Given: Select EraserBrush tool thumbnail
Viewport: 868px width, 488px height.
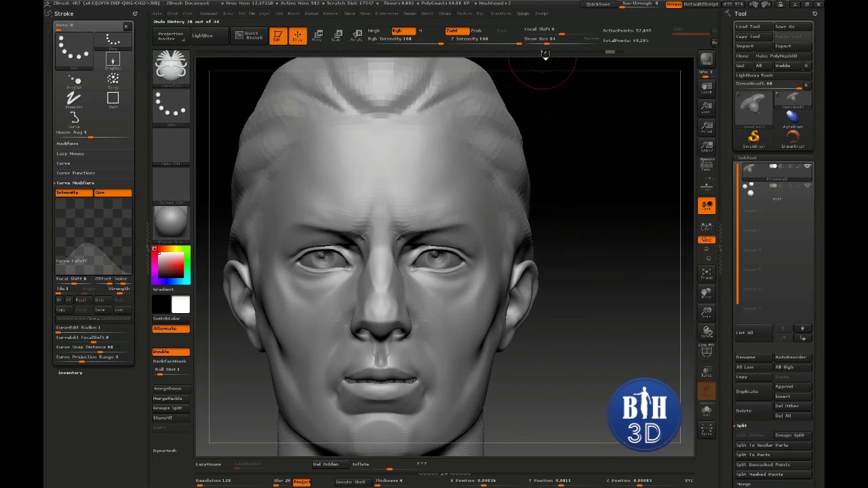Looking at the screenshot, I should point(793,139).
